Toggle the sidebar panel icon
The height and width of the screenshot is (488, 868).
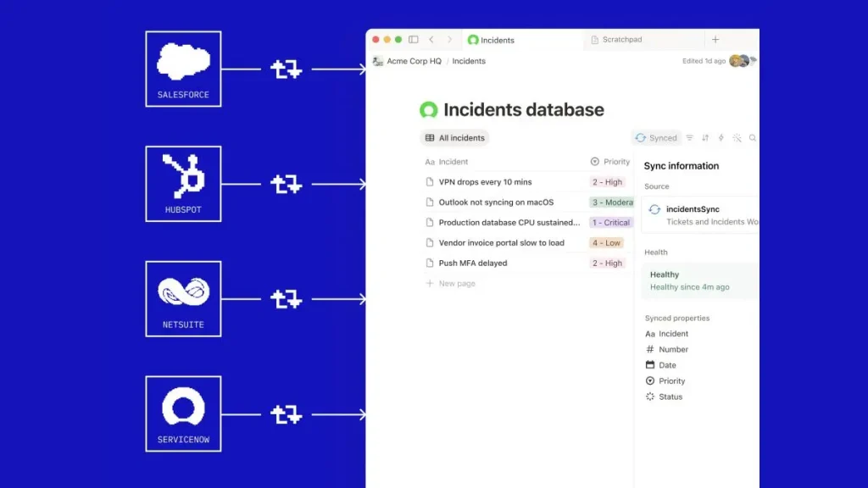(x=414, y=39)
